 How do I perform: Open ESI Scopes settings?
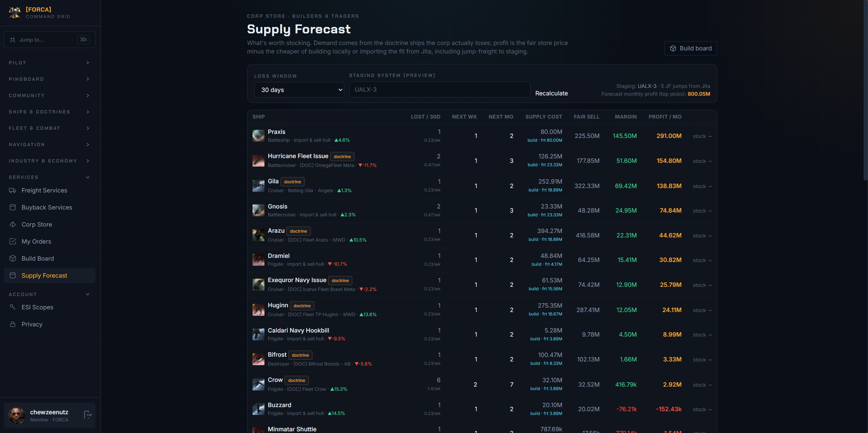tap(49, 307)
